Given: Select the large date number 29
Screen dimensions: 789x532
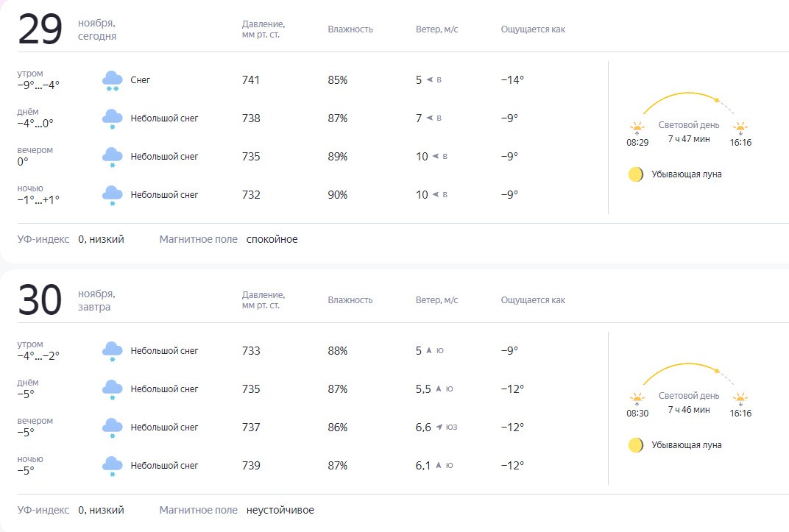Looking at the screenshot, I should (x=40, y=29).
